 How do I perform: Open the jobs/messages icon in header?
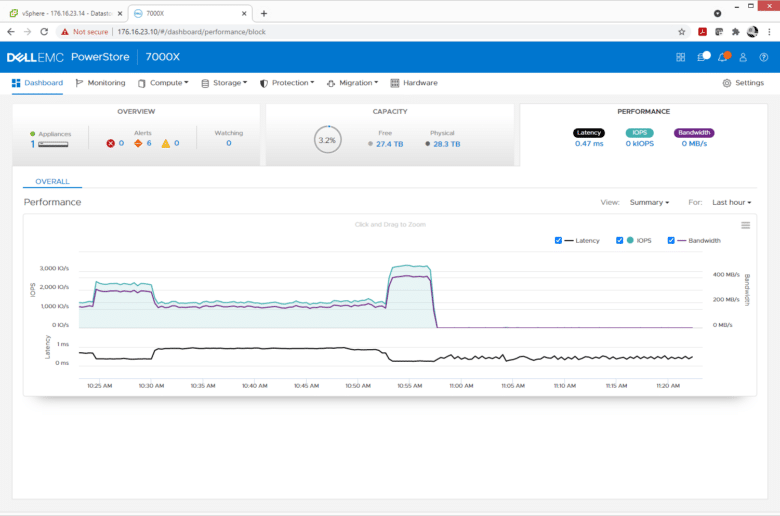click(x=703, y=57)
